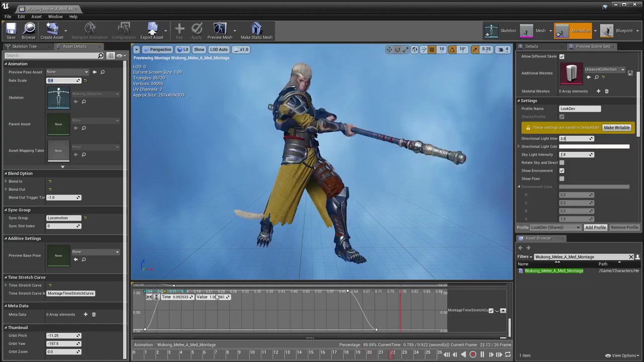Toggle MontageTimeStretchCurve checkbox

pyautogui.click(x=491, y=310)
